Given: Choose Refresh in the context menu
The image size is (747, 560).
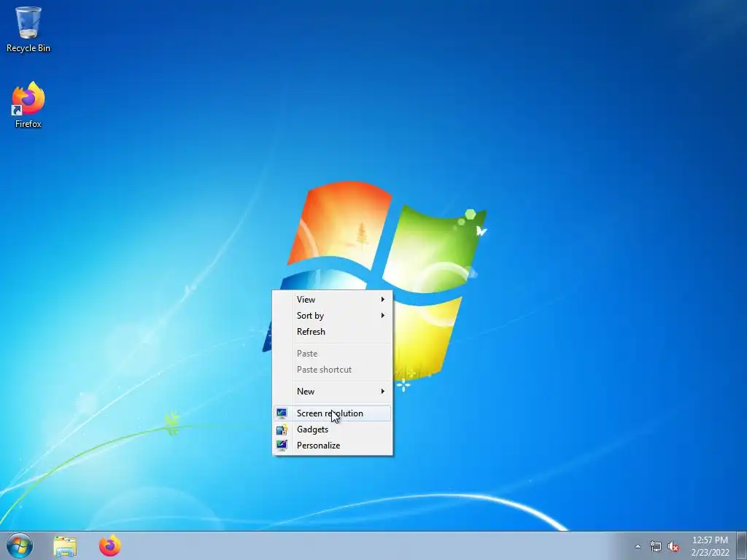Looking at the screenshot, I should pyautogui.click(x=333, y=332).
